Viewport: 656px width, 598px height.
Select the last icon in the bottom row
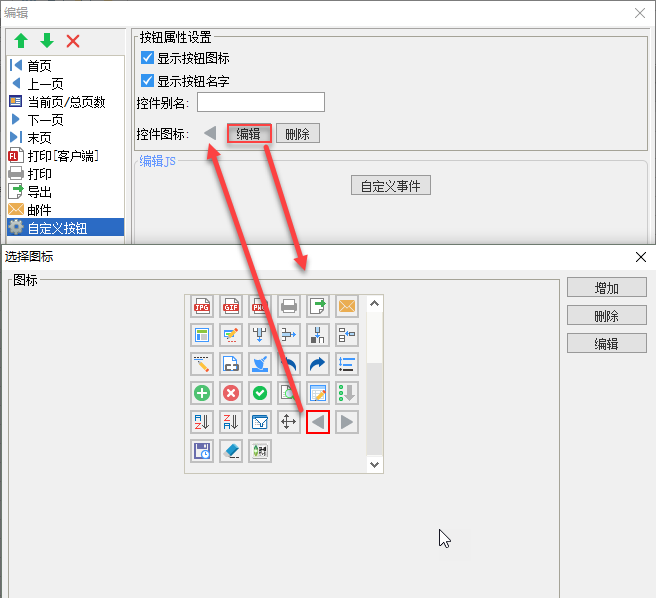[x=260, y=451]
